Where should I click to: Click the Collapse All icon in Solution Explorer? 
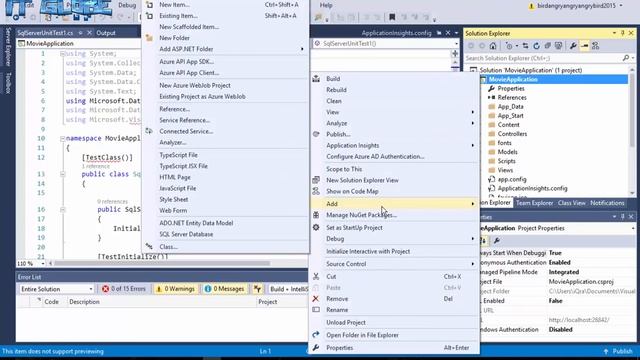pyautogui.click(x=547, y=46)
